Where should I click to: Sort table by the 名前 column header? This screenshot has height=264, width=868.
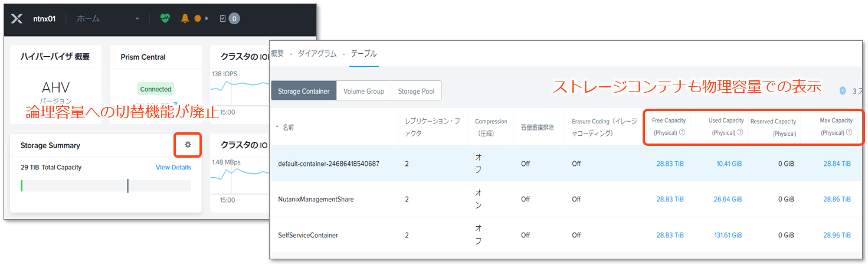288,127
